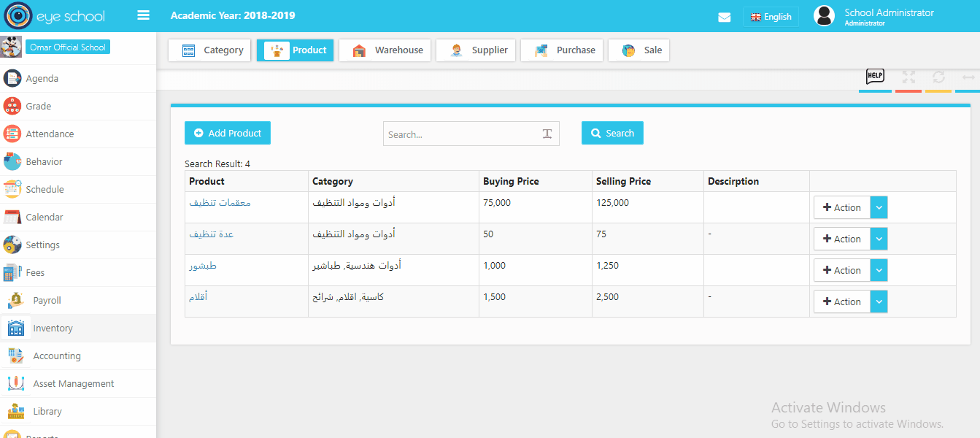
Task: Open the mail envelope icon
Action: (x=724, y=17)
